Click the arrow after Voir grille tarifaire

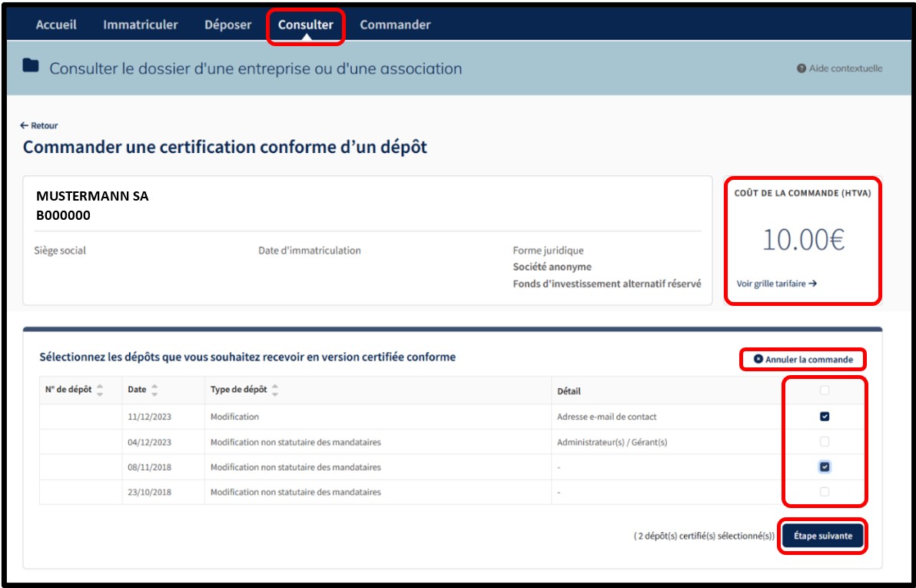tap(812, 284)
